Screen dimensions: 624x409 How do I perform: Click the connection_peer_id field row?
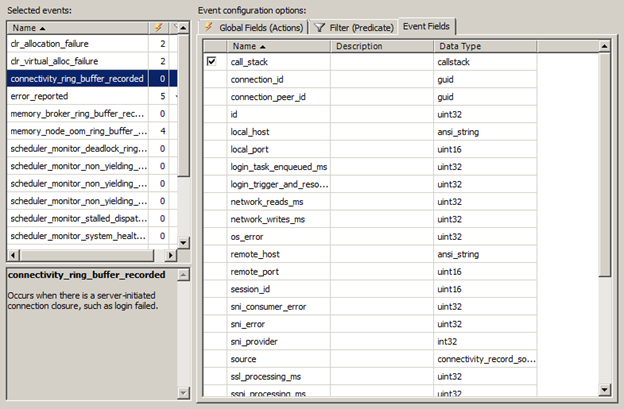[370, 97]
